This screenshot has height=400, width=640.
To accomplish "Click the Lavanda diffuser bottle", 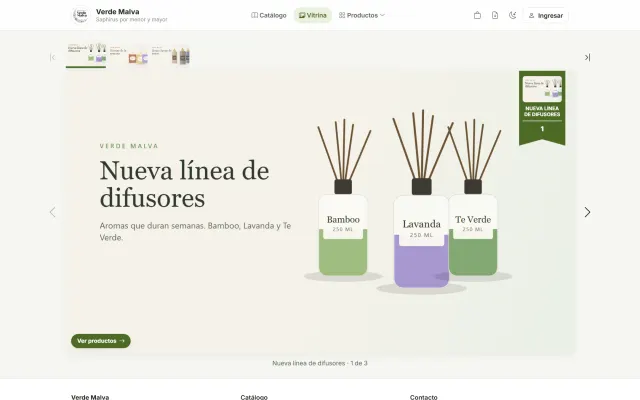I will pos(421,200).
